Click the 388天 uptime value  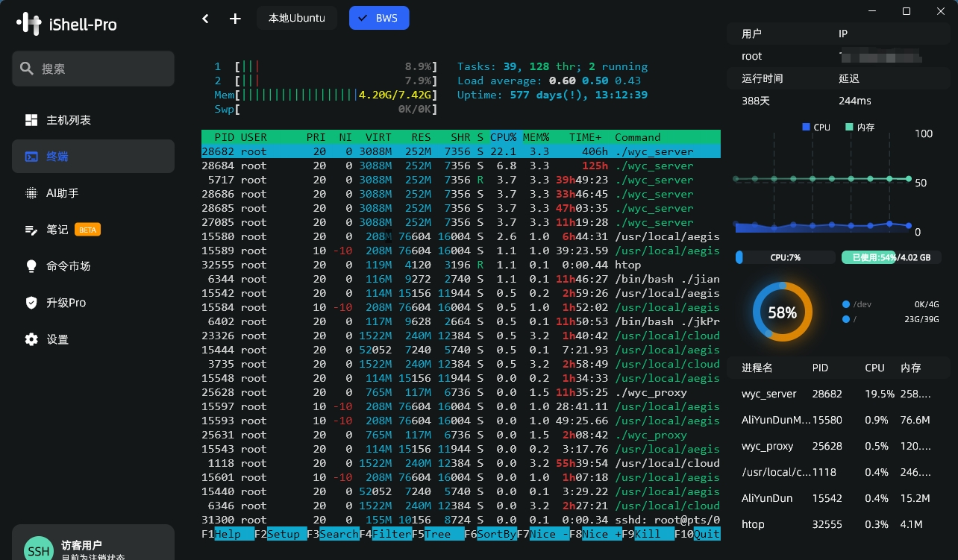[756, 101]
